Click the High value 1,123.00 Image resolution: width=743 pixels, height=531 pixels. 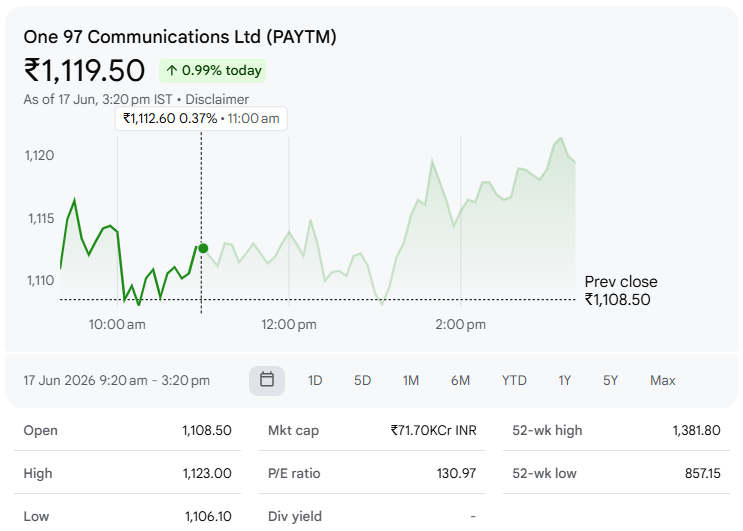tap(207, 474)
